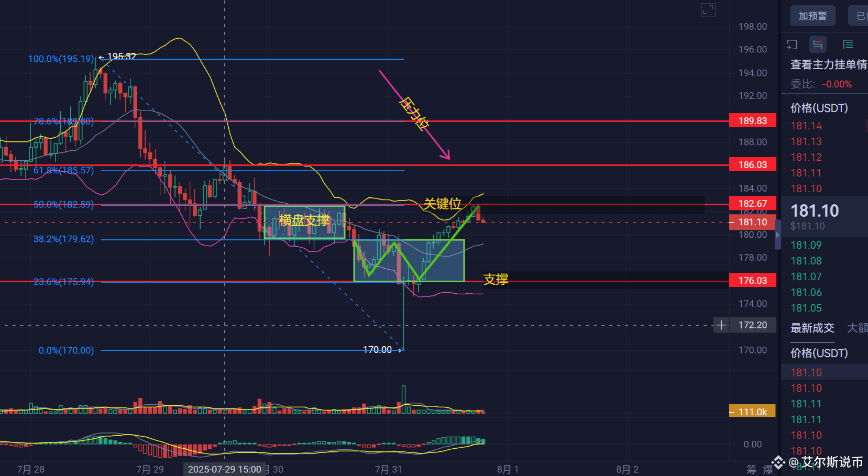The image size is (868, 476).
Task: Click the crosshair price label 172.20
Action: 753,325
